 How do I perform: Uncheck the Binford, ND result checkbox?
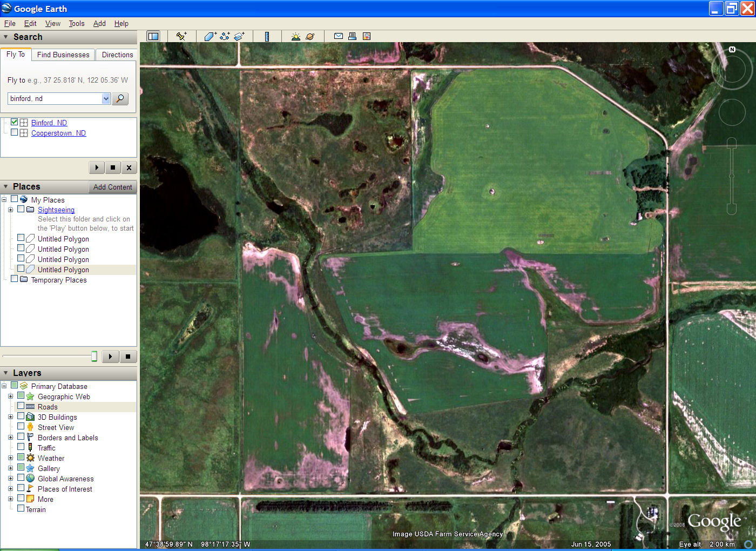[x=14, y=122]
